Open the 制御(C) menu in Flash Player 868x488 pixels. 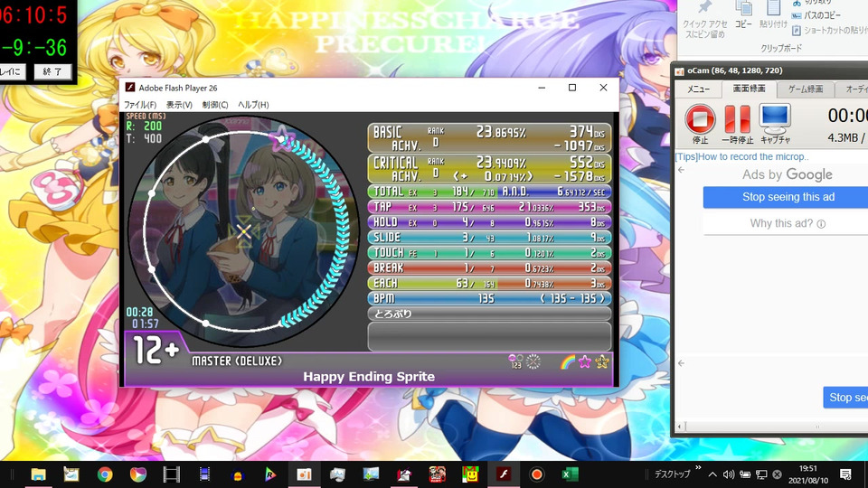pos(215,105)
